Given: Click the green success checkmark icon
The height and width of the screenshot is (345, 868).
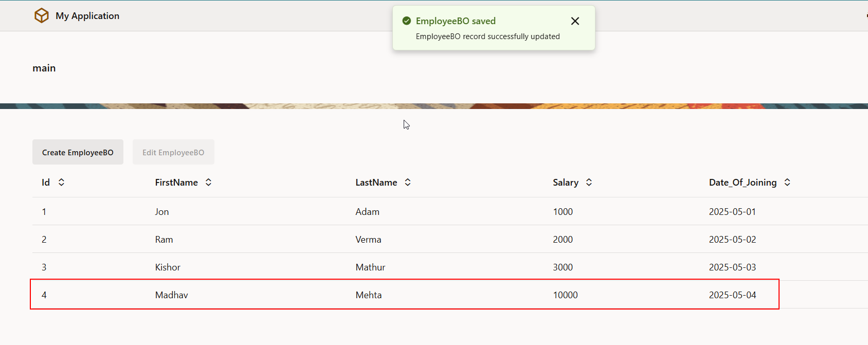Looking at the screenshot, I should coord(406,21).
